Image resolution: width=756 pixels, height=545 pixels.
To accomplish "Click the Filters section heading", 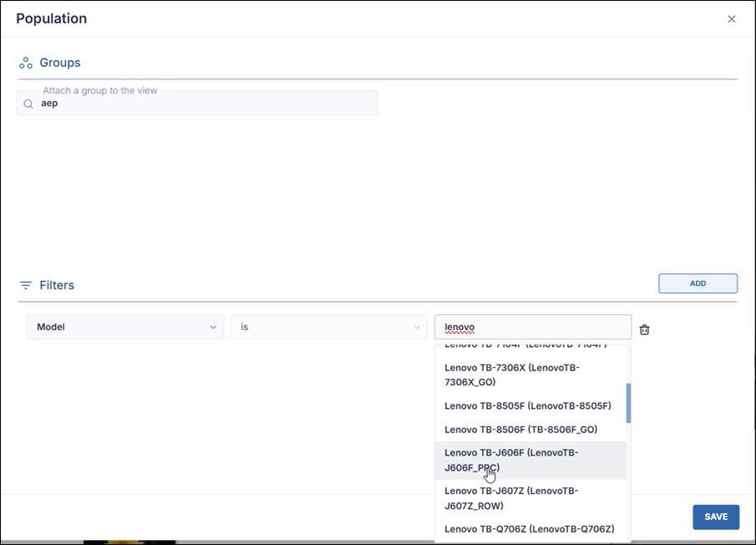I will (57, 285).
